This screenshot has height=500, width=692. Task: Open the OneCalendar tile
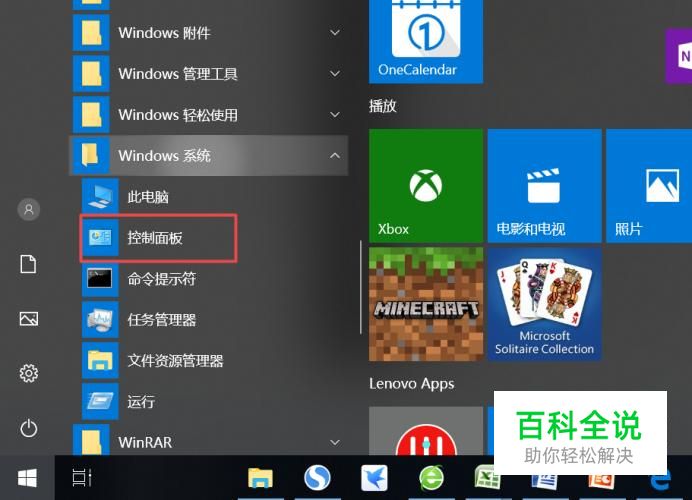click(426, 41)
